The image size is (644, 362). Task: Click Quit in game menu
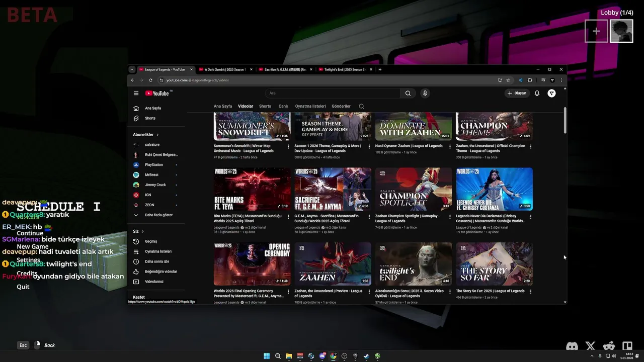(x=23, y=287)
